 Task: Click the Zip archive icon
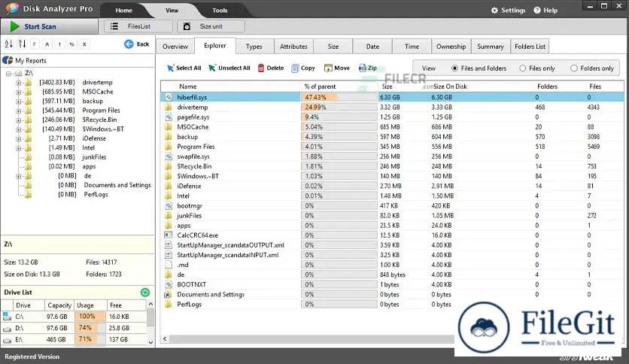(363, 68)
